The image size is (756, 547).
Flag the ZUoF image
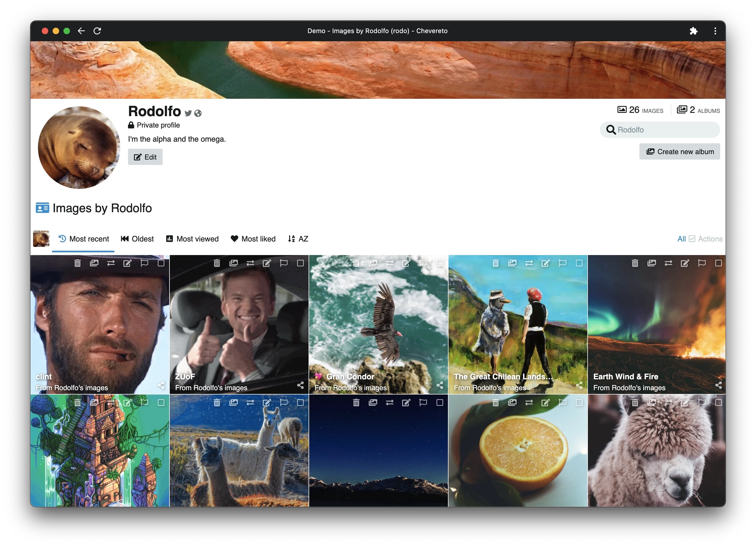(x=284, y=263)
